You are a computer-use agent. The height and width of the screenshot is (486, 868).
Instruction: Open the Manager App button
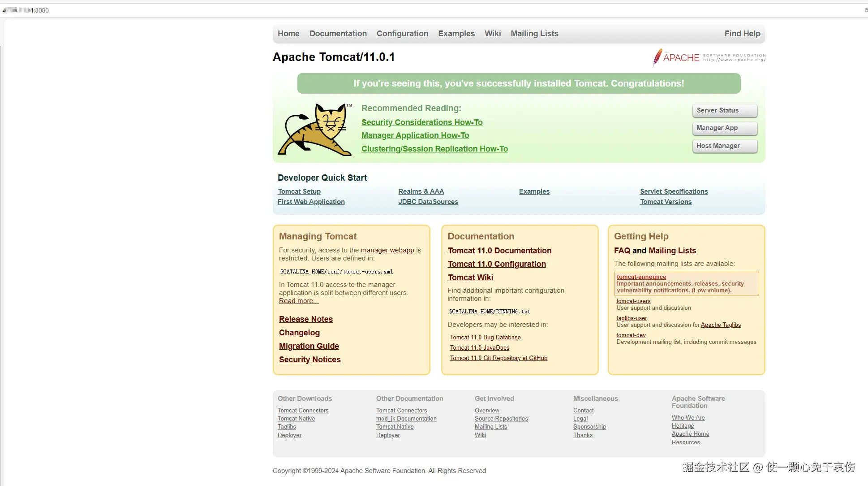point(724,128)
